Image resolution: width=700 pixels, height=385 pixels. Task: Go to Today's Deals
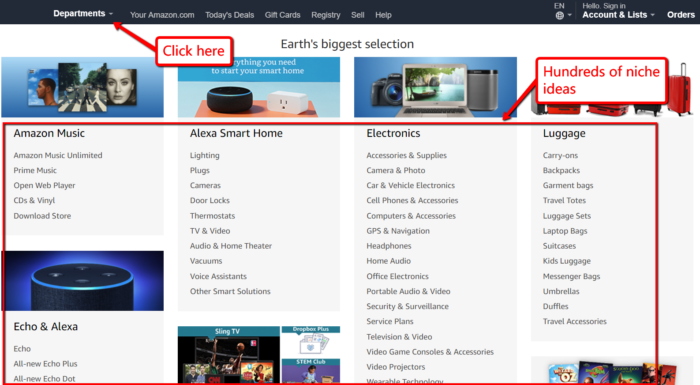click(229, 15)
